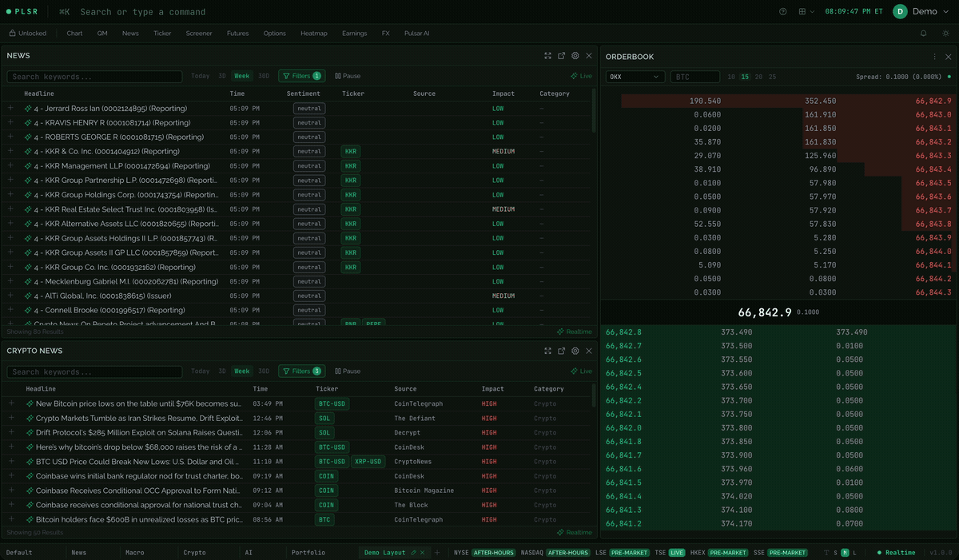Viewport: 959px width, 560px height.
Task: Select font size L in status bar
Action: pyautogui.click(x=854, y=552)
